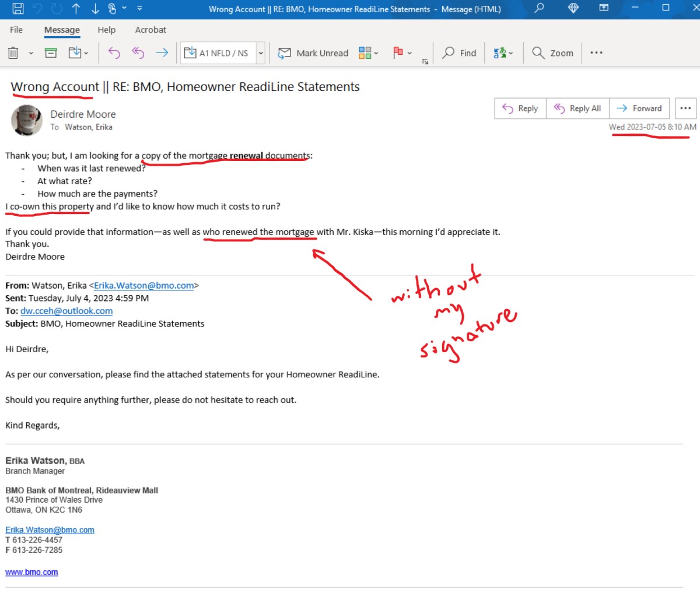Click the Reply All button in message header
Image resolution: width=700 pixels, height=589 pixels.
(x=577, y=108)
